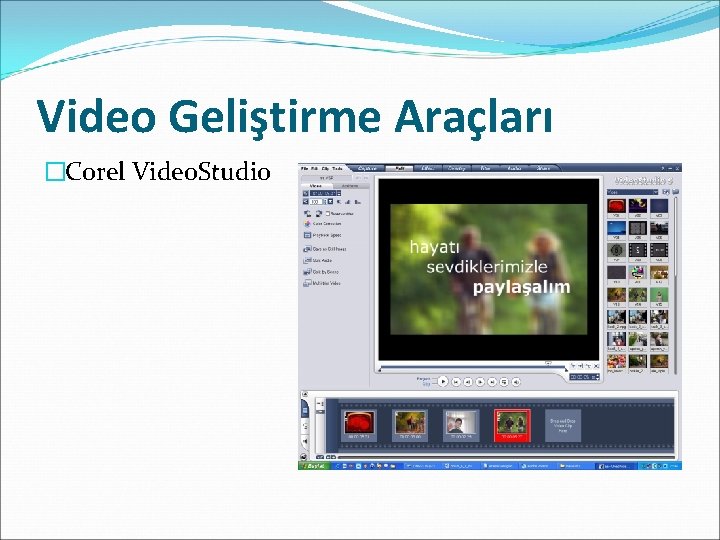
Task: Select the plain blue library thumbnail
Action: coord(658,206)
